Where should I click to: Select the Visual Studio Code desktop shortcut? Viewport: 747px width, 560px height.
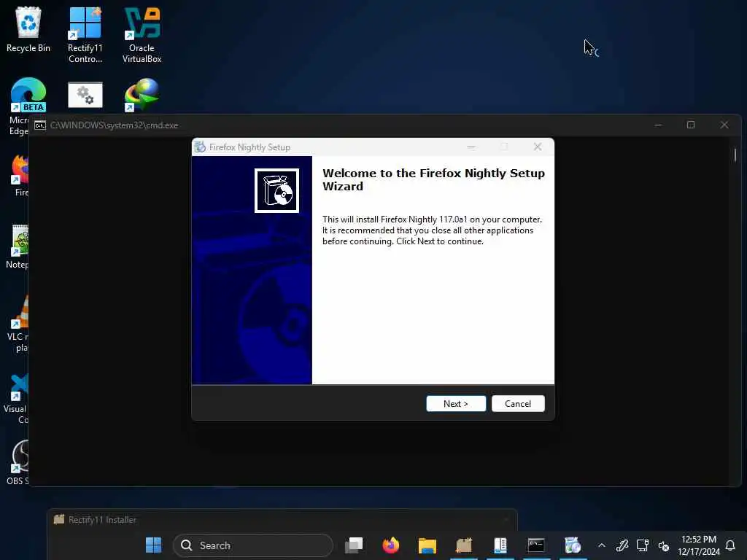click(18, 398)
